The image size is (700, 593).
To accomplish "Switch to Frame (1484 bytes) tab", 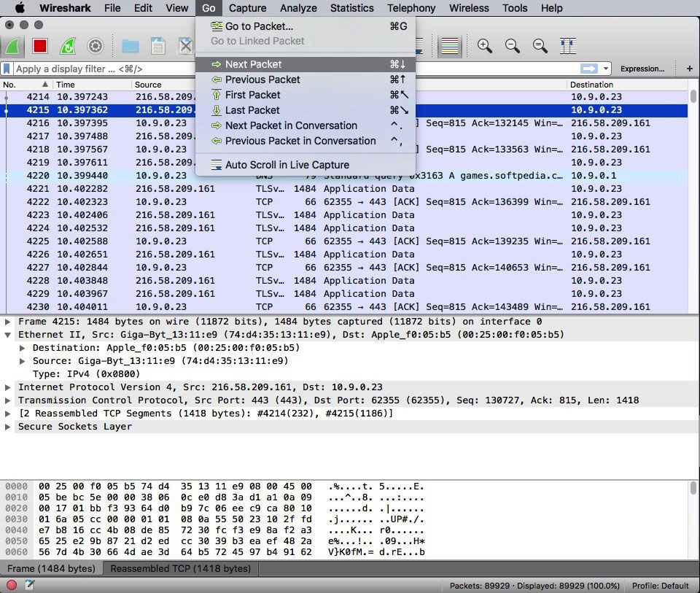I will click(x=51, y=568).
